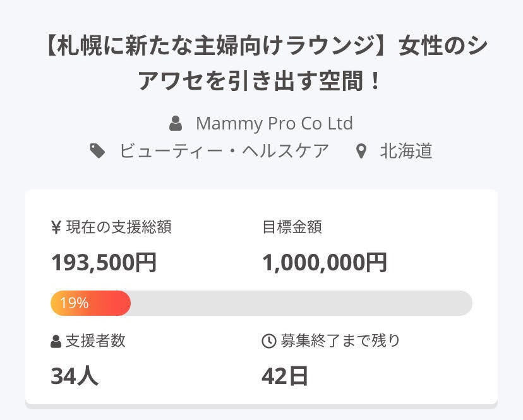
Task: Click the 193,500円 current funding amount
Action: [x=104, y=262]
